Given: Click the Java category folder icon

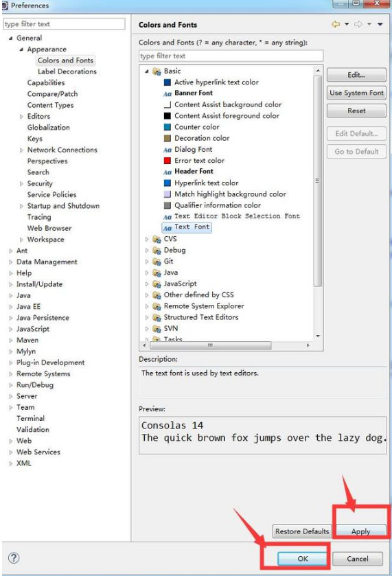Looking at the screenshot, I should 157,273.
